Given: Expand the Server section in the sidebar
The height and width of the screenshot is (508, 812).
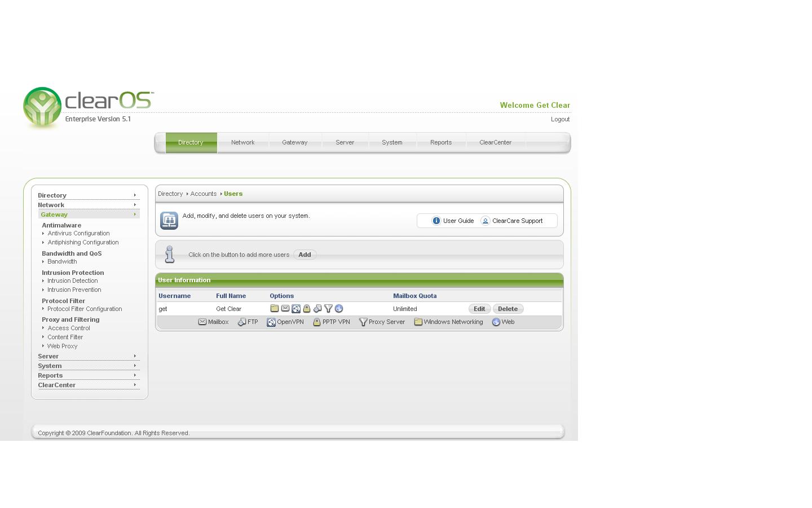Looking at the screenshot, I should tap(89, 356).
